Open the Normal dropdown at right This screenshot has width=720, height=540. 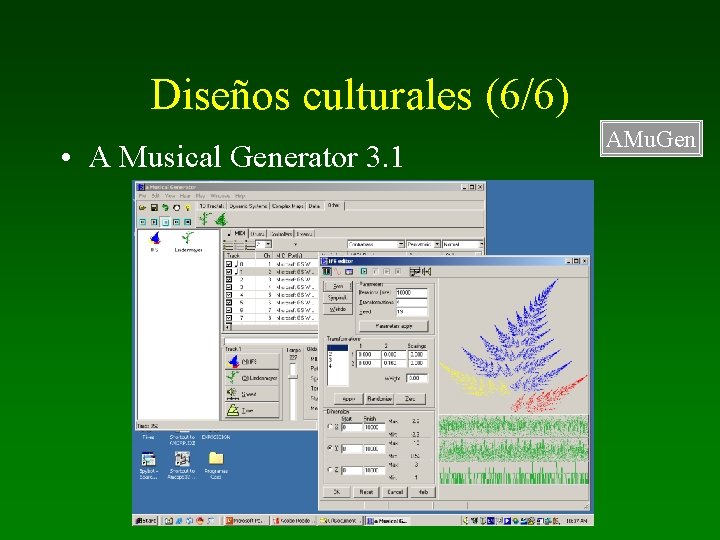(463, 244)
